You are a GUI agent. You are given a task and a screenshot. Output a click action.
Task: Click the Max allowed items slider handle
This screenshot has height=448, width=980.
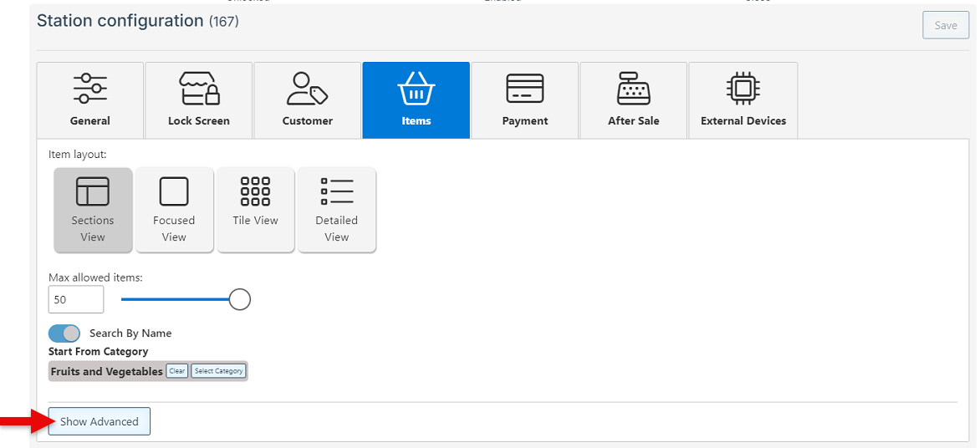(x=240, y=299)
